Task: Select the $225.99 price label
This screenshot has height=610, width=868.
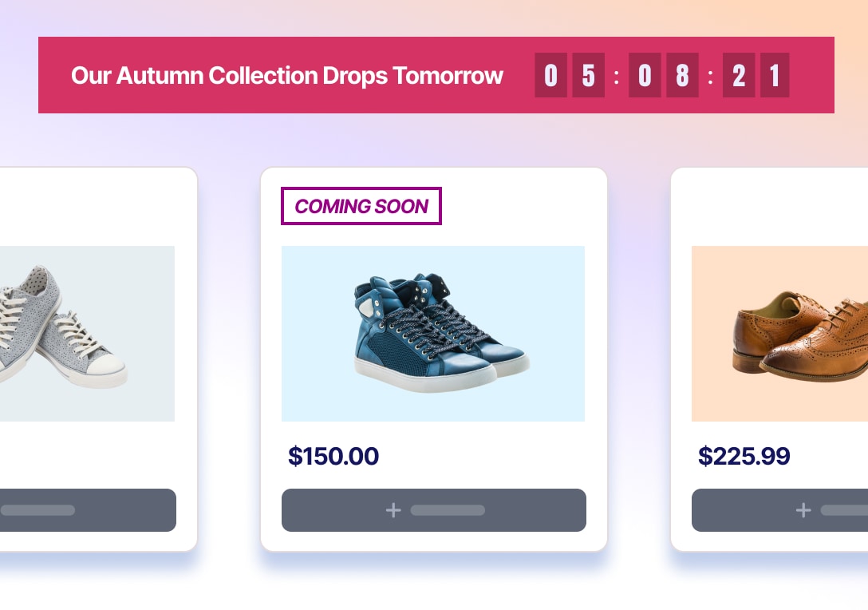Action: (x=744, y=456)
